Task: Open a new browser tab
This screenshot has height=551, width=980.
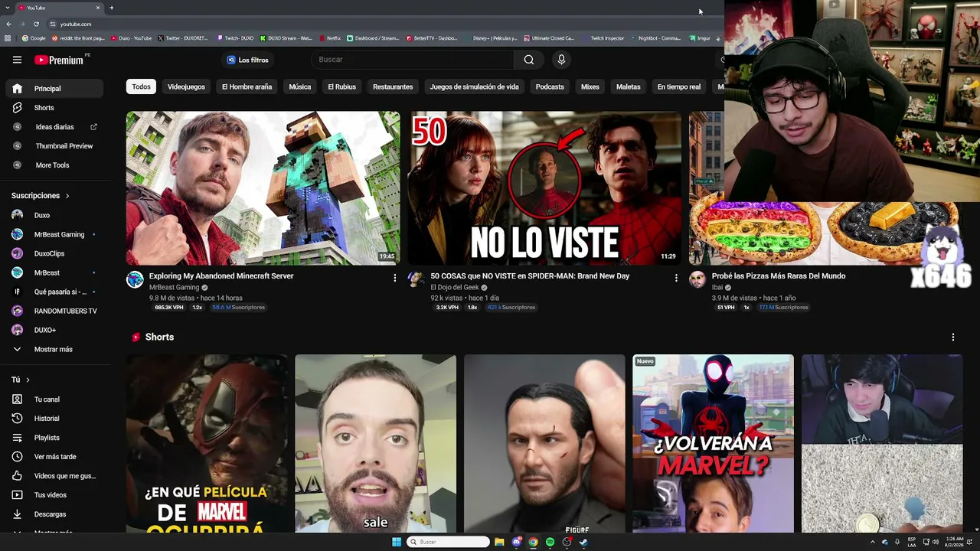Action: (x=112, y=8)
